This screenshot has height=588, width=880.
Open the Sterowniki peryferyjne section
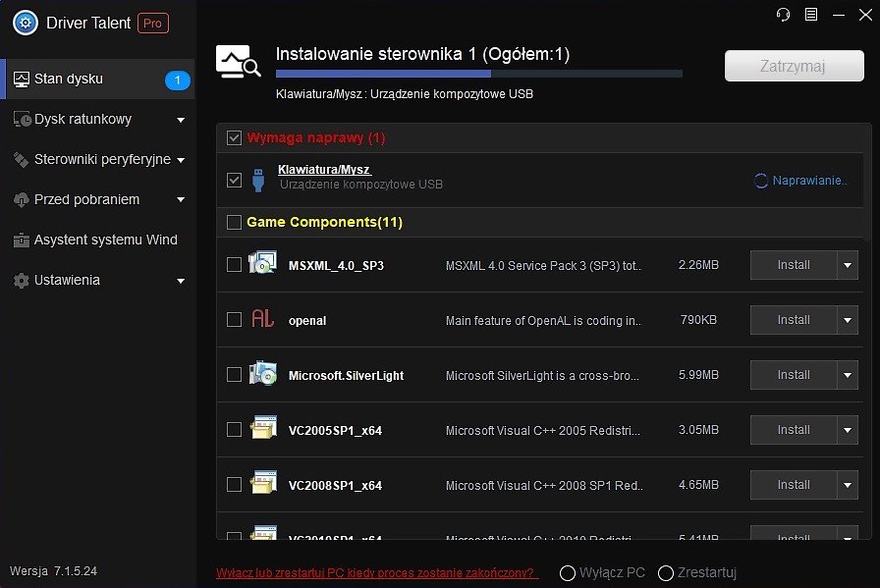(x=97, y=160)
